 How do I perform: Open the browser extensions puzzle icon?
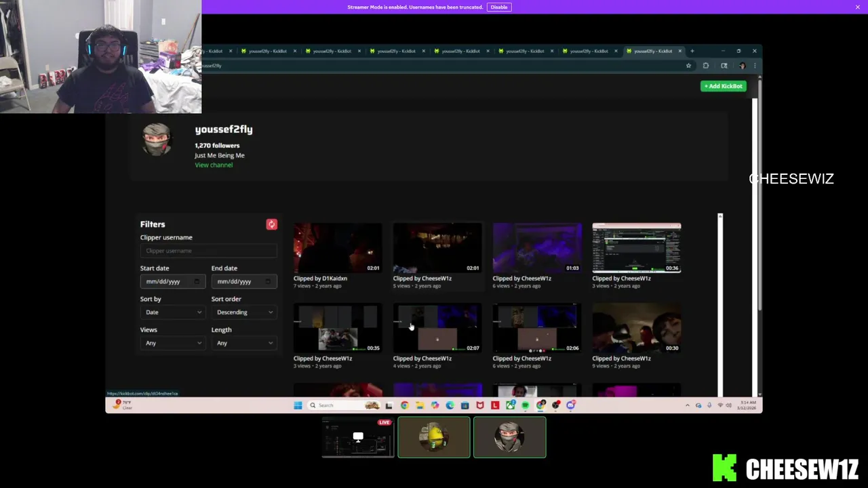(706, 66)
